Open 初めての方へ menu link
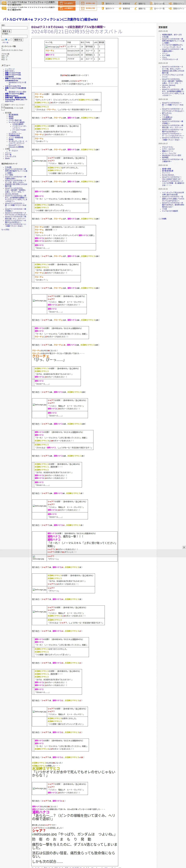The height and width of the screenshot is (868, 186). (x=10, y=71)
